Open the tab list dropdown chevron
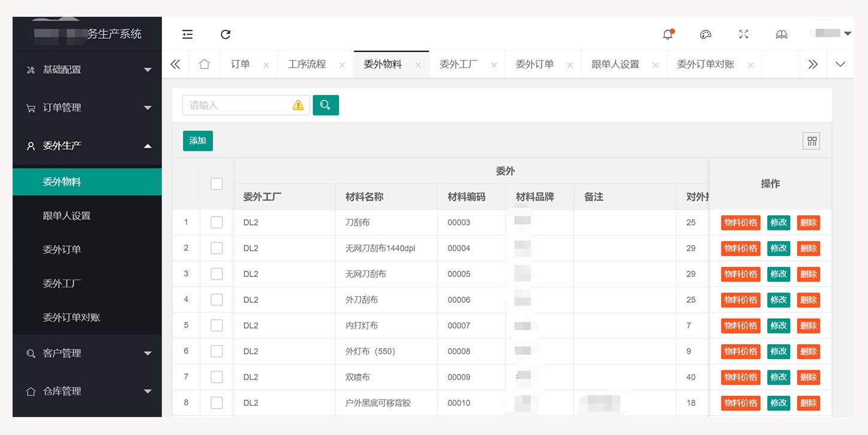 840,65
